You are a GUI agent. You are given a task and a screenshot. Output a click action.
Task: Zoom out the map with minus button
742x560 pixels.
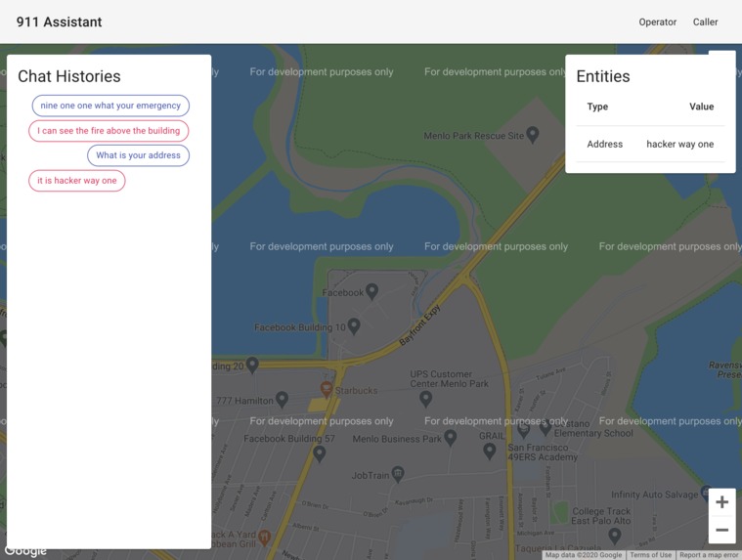(x=721, y=531)
